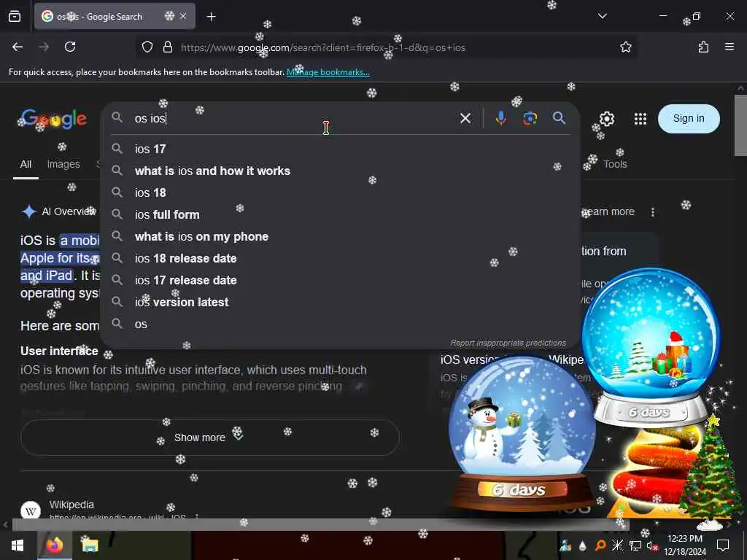The image size is (747, 560).
Task: Open the volume tray icon
Action: pyautogui.click(x=652, y=545)
